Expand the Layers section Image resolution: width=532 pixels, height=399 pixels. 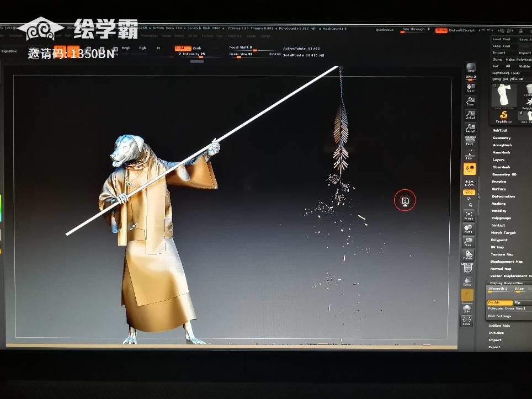pyautogui.click(x=498, y=160)
